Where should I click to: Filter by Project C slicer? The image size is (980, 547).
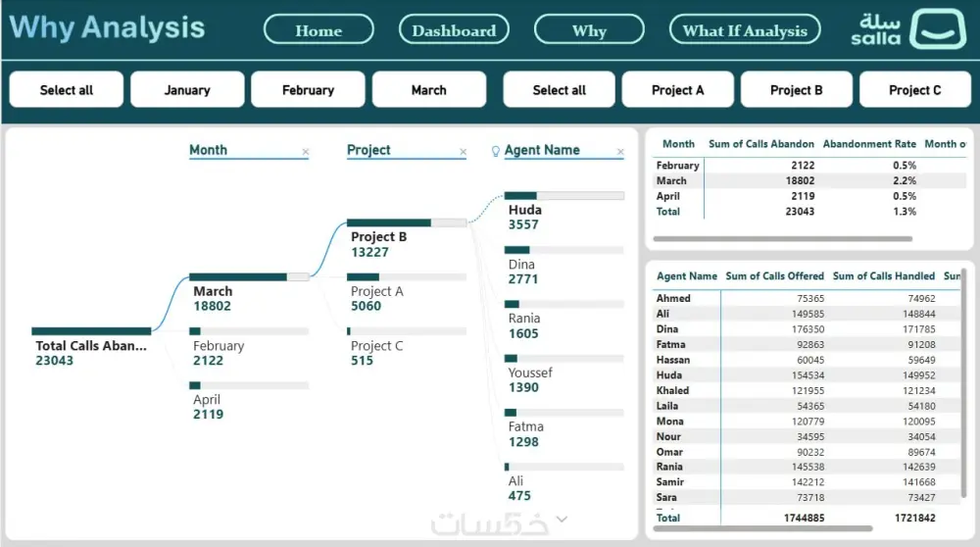[x=915, y=89]
